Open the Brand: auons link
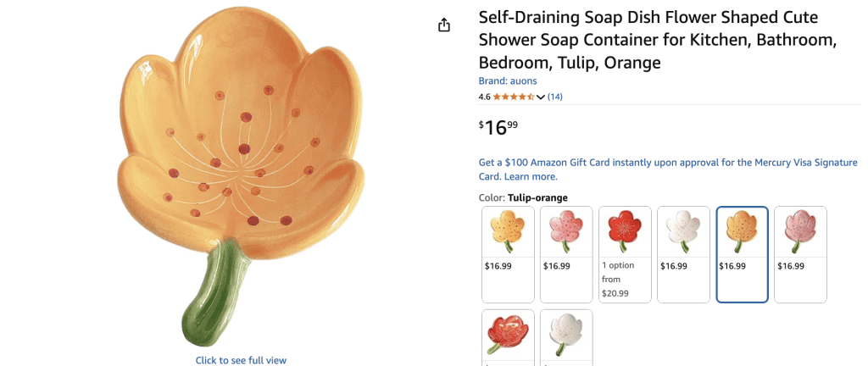 click(x=508, y=80)
